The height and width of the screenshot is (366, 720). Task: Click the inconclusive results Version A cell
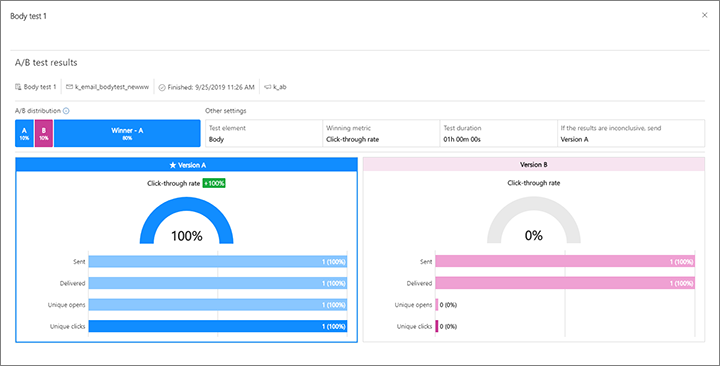pos(631,133)
